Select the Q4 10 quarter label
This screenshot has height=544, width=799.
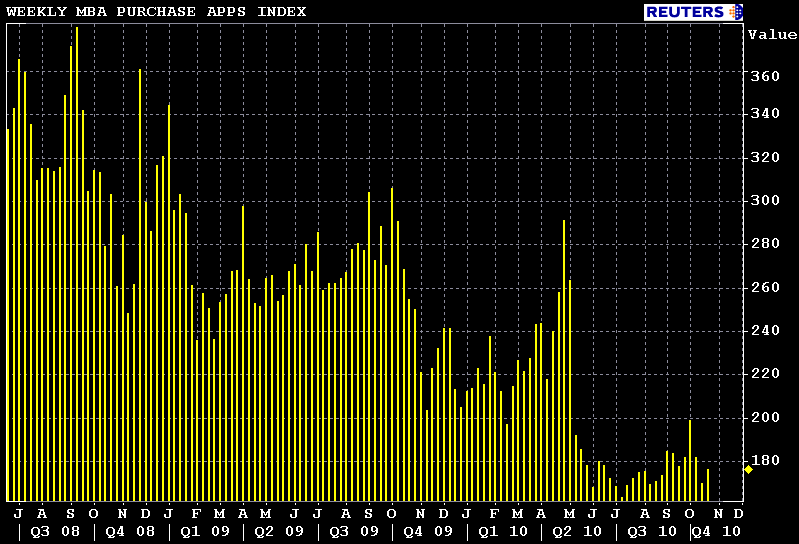[x=717, y=531]
